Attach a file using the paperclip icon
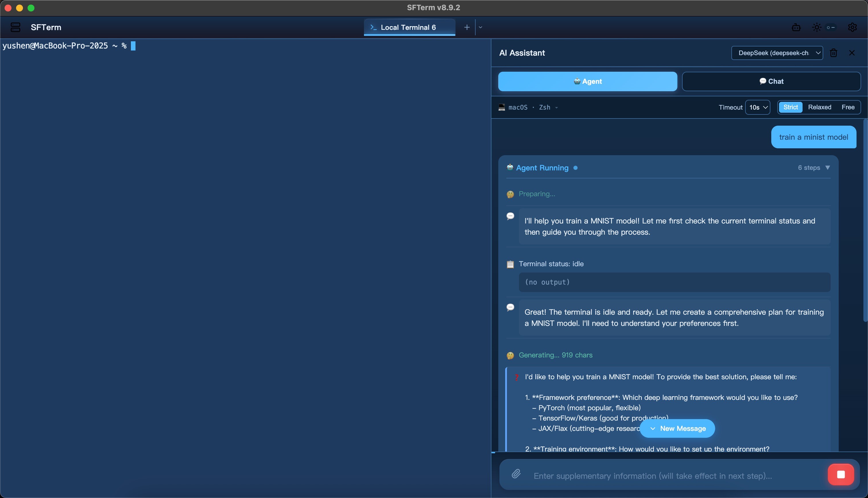 click(517, 474)
